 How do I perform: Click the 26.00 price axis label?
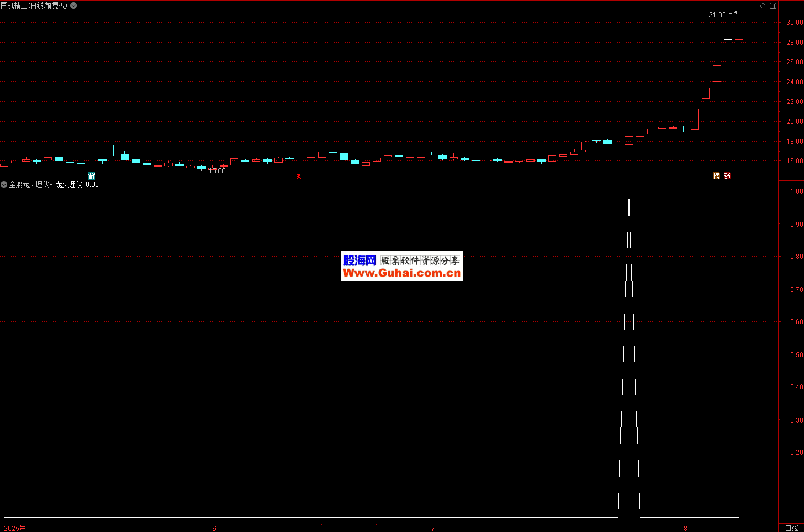click(x=795, y=62)
